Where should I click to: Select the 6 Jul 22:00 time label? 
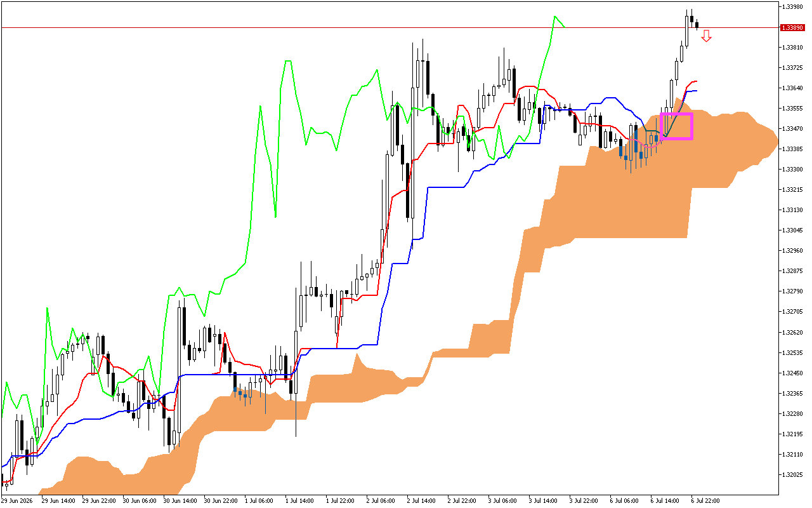705,501
